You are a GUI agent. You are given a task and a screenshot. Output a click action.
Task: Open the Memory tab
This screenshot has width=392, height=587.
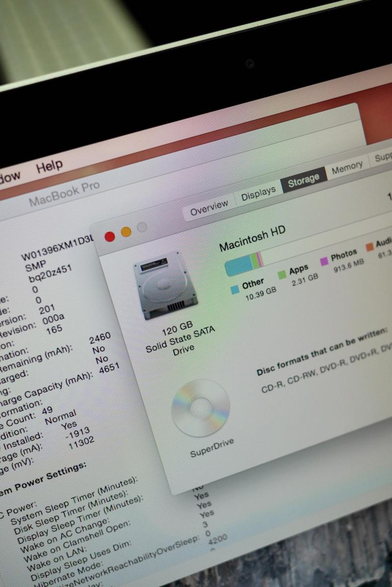click(x=347, y=168)
